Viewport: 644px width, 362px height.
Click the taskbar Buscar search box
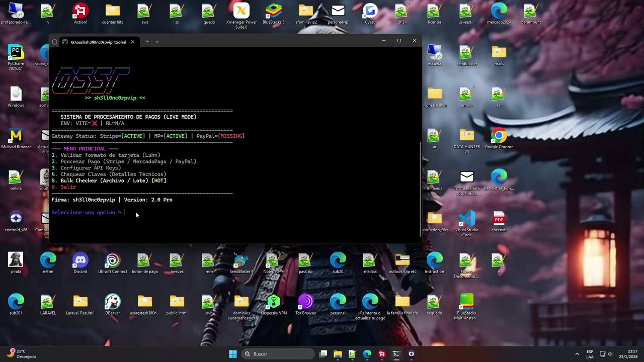[x=279, y=354]
